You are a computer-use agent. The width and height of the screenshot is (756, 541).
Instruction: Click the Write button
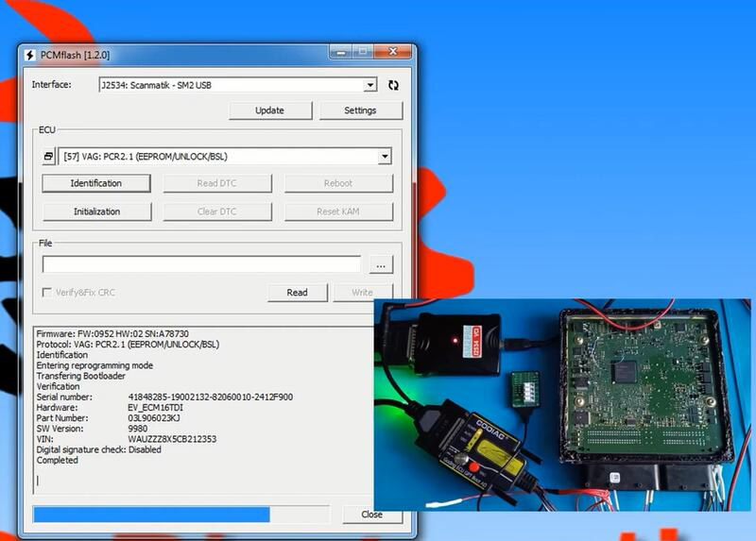point(362,293)
